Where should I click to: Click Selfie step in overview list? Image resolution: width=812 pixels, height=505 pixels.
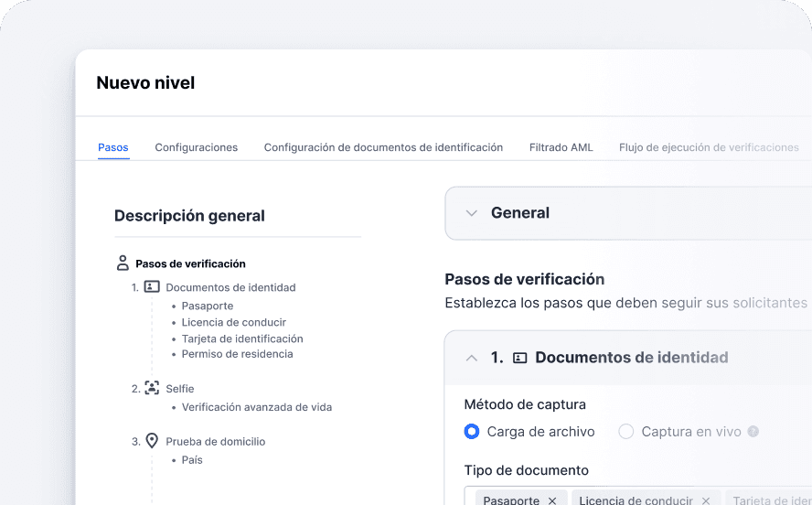coord(180,389)
